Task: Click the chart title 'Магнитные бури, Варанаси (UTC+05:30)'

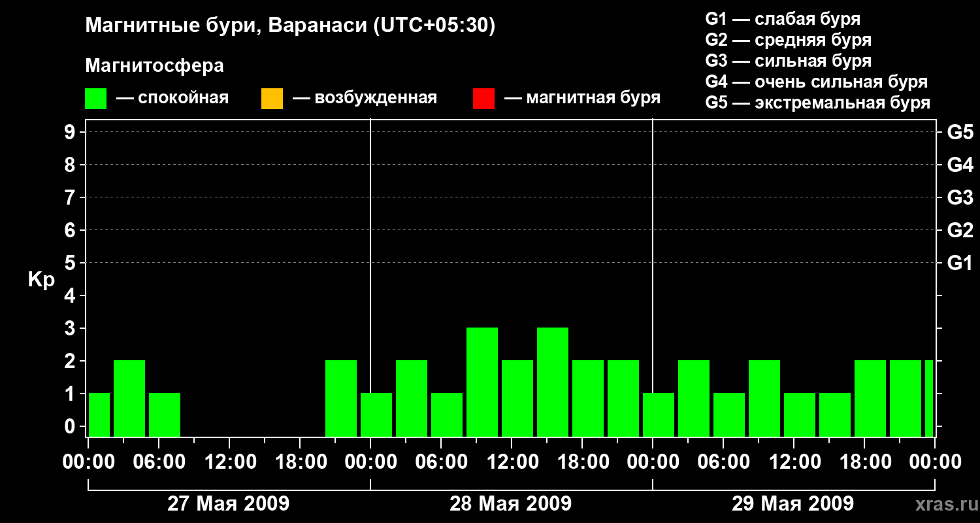Action: tap(291, 25)
